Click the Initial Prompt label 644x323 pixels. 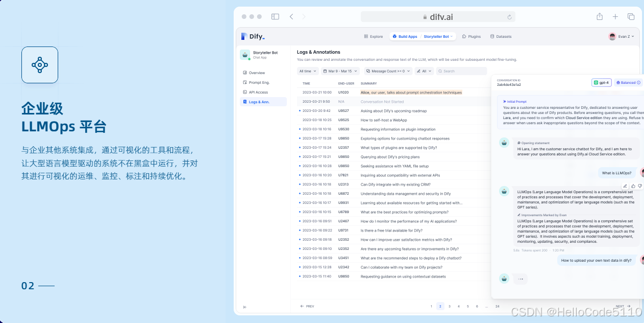(515, 101)
